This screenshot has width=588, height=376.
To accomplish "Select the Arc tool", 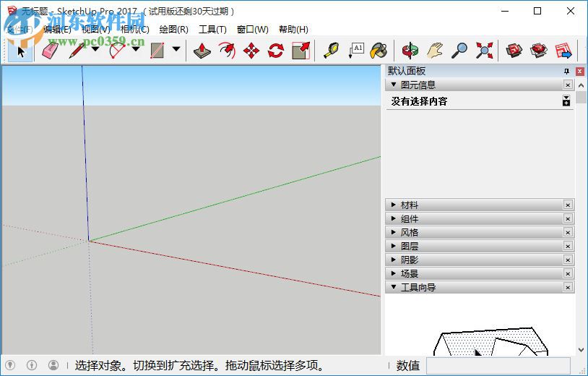I will click(x=117, y=51).
